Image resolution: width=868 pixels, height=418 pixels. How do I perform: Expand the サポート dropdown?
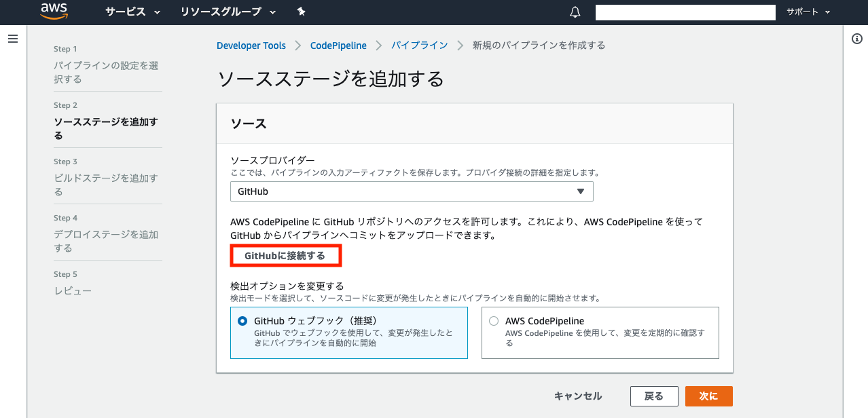tap(807, 12)
